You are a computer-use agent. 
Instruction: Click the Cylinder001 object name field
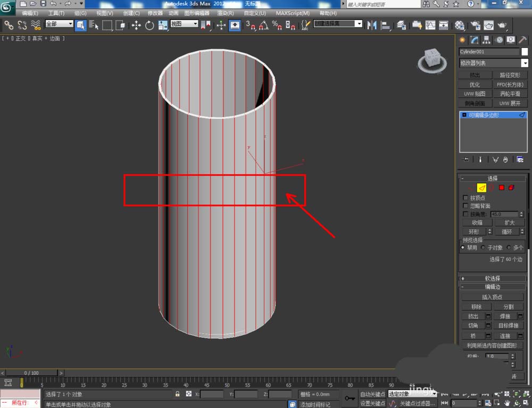coord(489,52)
